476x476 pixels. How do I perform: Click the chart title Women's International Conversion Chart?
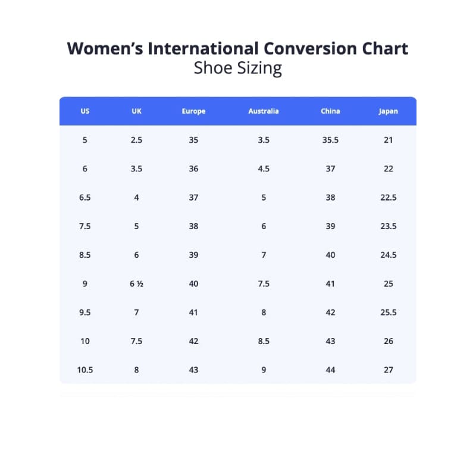(238, 48)
